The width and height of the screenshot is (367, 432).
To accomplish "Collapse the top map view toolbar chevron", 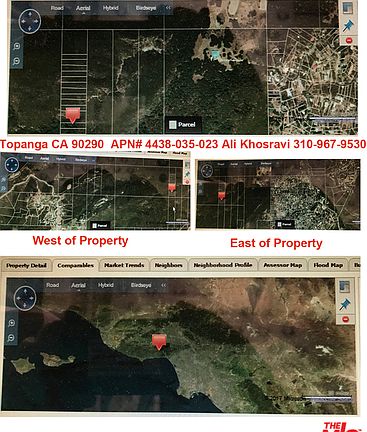I will click(168, 8).
